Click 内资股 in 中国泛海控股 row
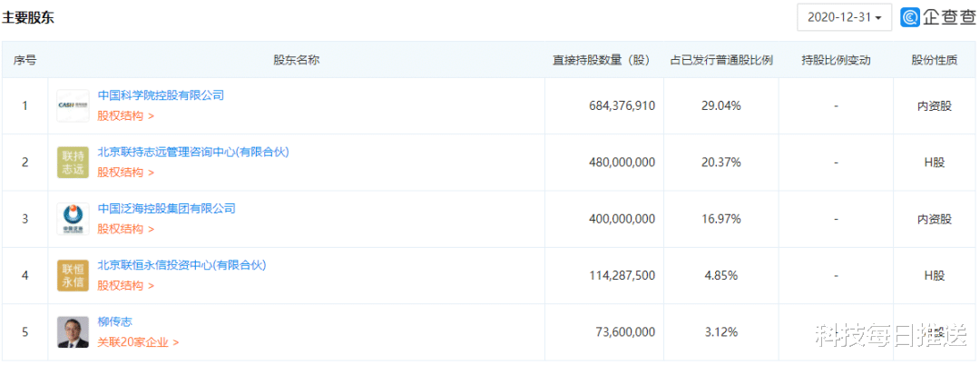Screen dimensions: 980x365 (935, 220)
